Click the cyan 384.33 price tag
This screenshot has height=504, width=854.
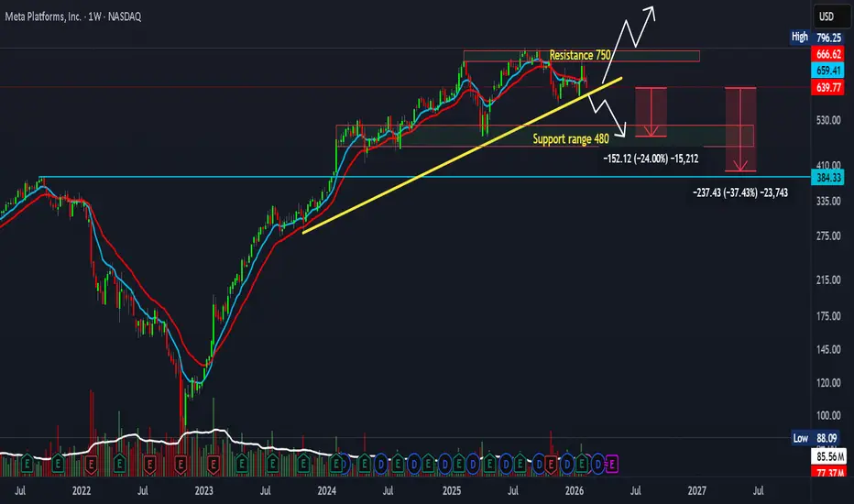(x=827, y=177)
